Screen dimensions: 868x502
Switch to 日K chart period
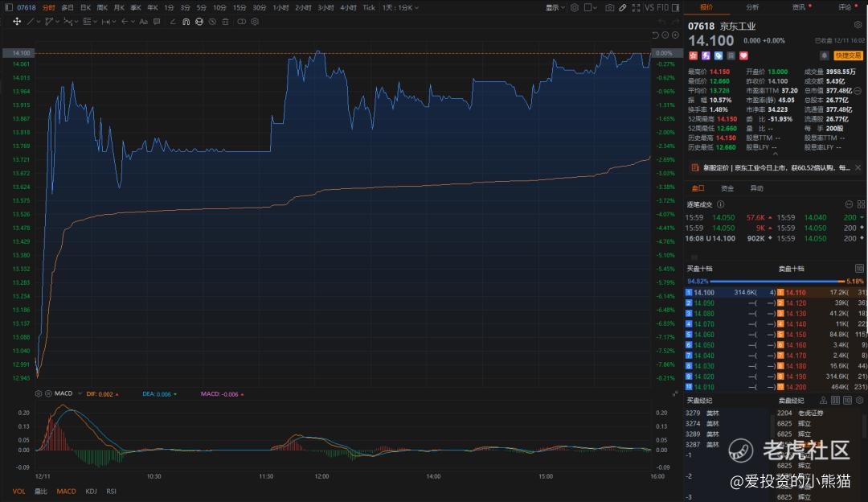click(x=85, y=8)
